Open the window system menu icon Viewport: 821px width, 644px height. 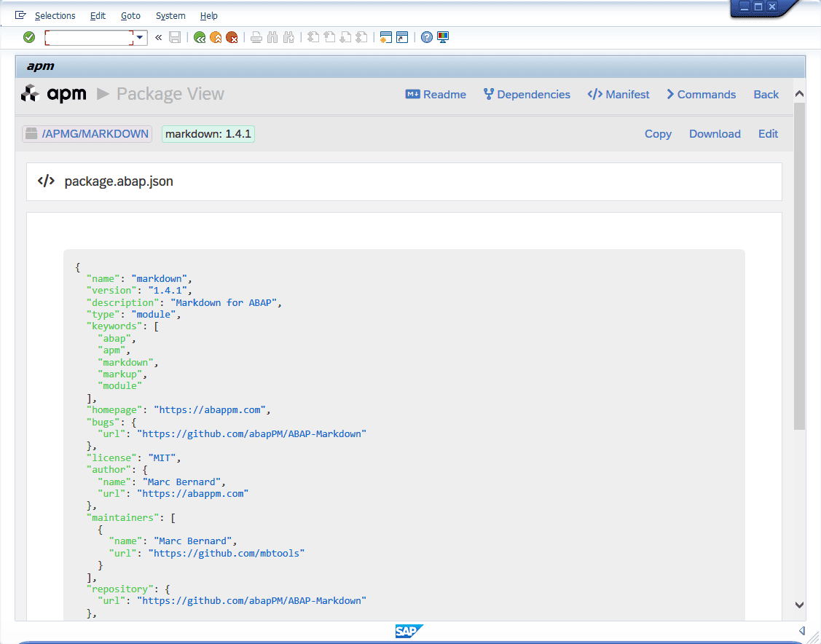tap(20, 15)
